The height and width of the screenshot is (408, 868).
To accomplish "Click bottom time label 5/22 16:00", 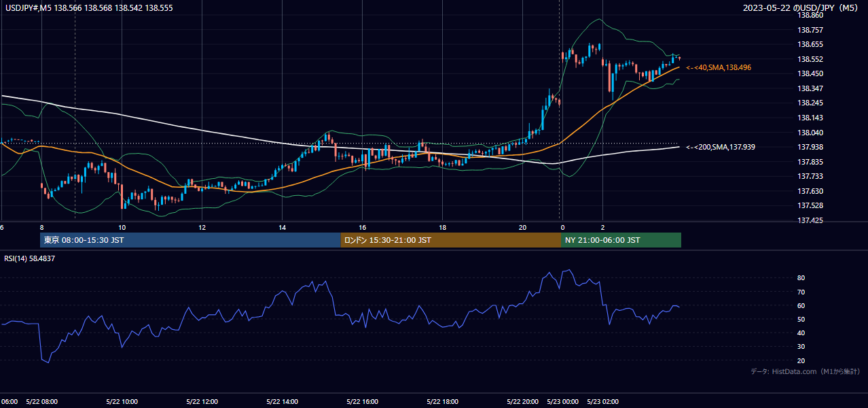I will click(x=362, y=401).
